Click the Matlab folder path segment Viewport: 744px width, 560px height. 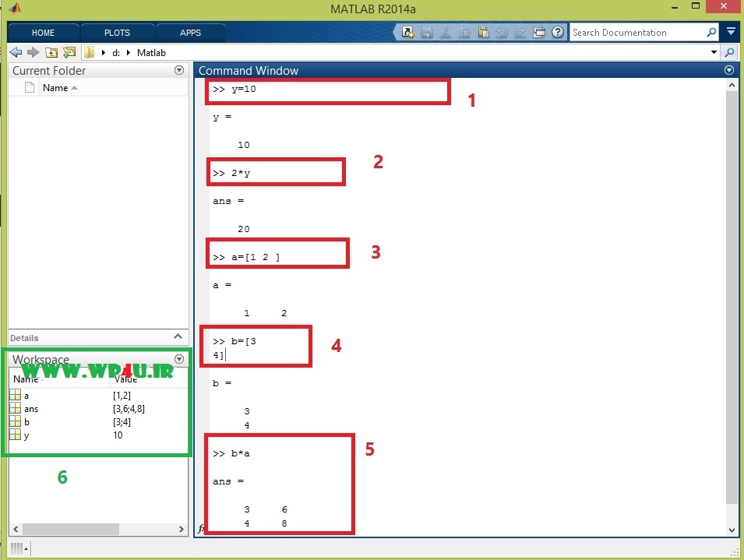pos(151,53)
